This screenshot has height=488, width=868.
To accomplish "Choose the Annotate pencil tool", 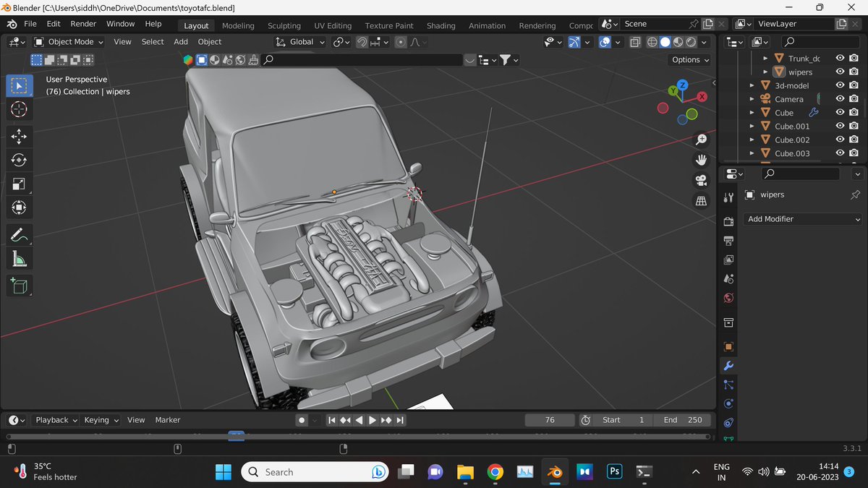I will pyautogui.click(x=20, y=235).
